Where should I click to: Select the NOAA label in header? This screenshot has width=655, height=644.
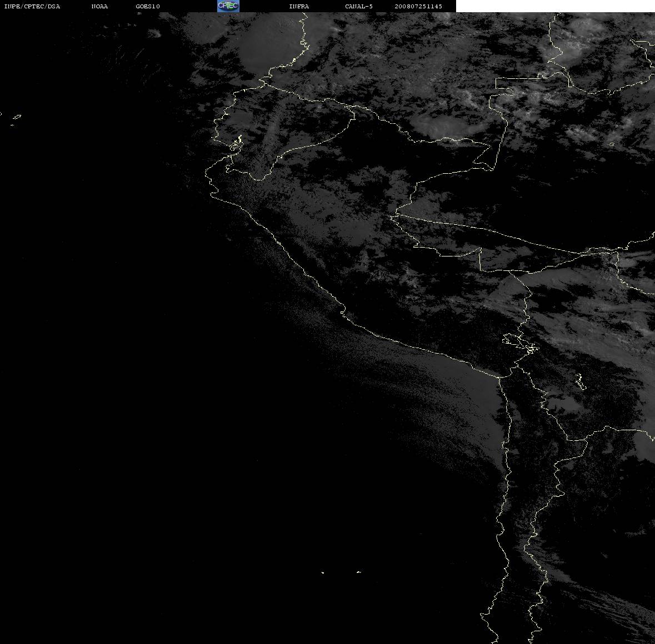pyautogui.click(x=99, y=6)
